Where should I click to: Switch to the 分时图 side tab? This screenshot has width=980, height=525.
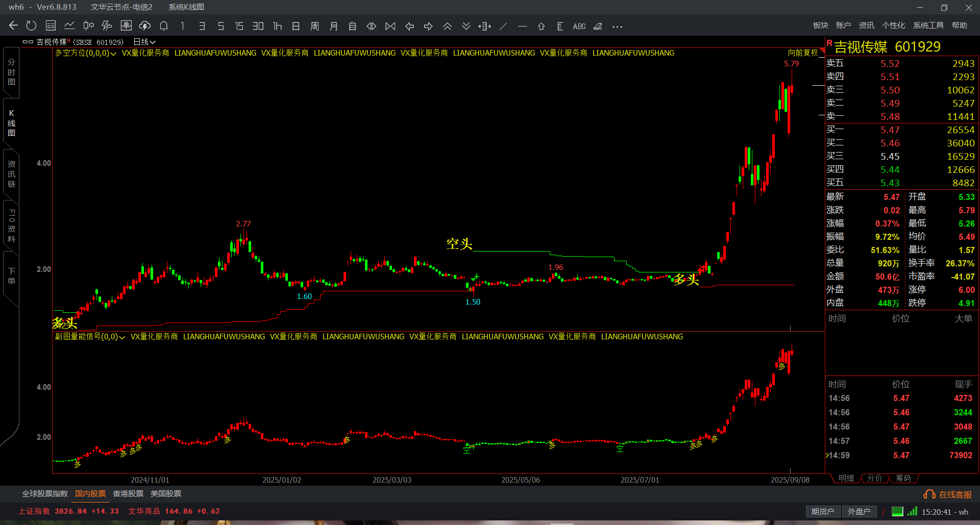[x=11, y=72]
